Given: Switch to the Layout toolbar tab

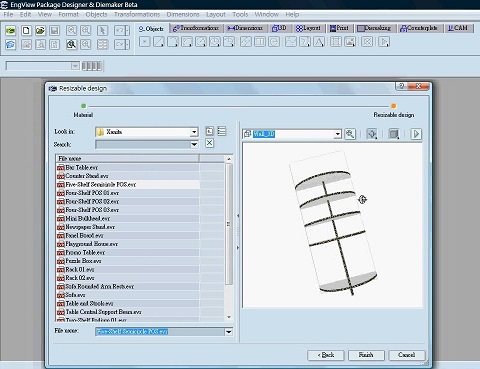Looking at the screenshot, I should coord(308,28).
